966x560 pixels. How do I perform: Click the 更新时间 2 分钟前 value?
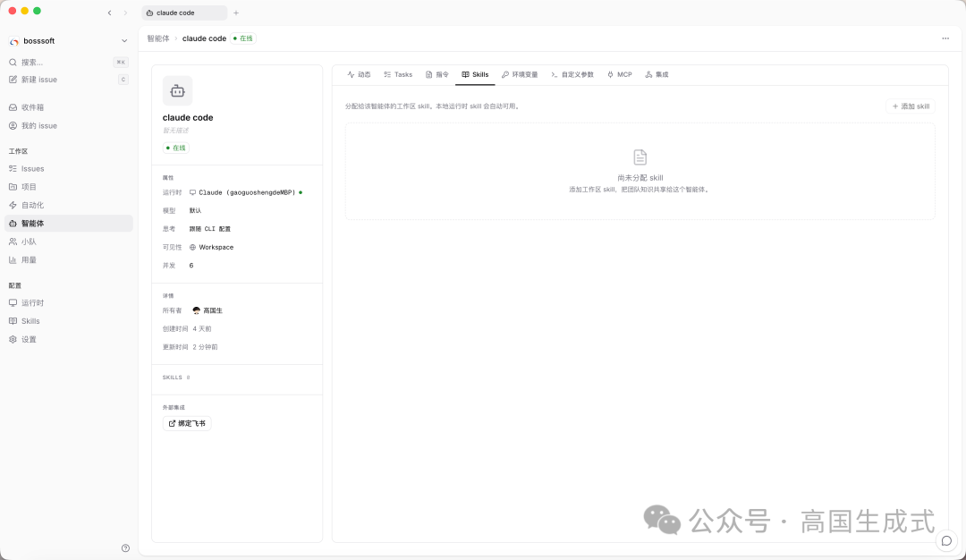(x=205, y=347)
